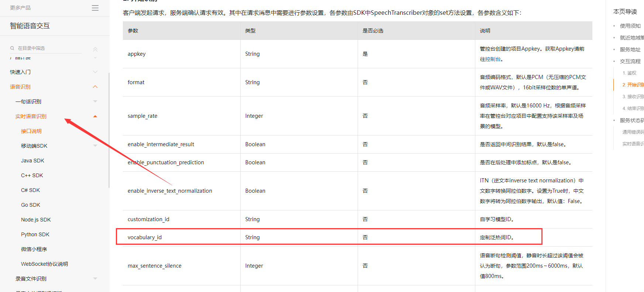Viewport: 644px width, 292px height.
Task: Click the 类型 column header
Action: click(x=299, y=31)
